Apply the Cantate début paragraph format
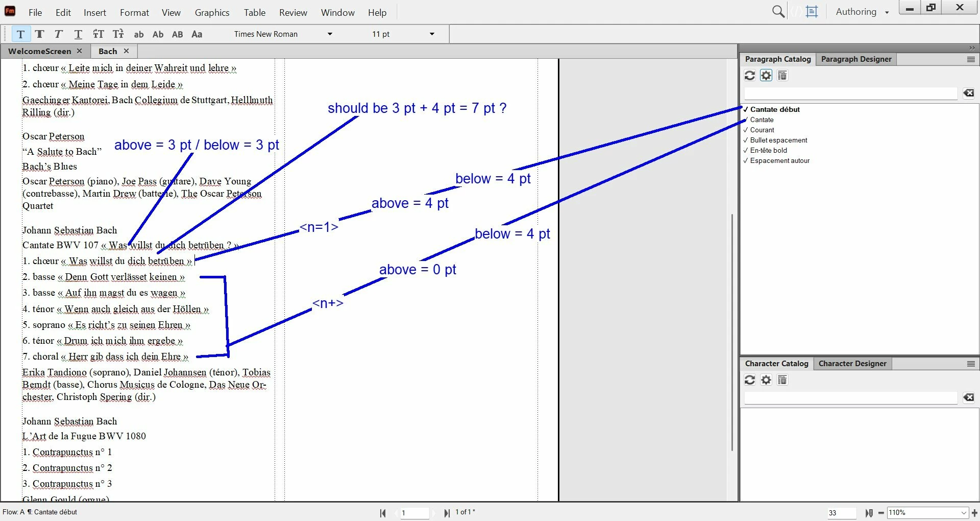 coord(775,109)
